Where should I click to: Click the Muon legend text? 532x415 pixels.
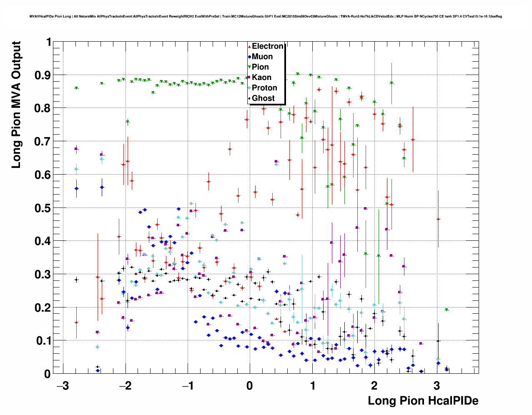tap(262, 57)
